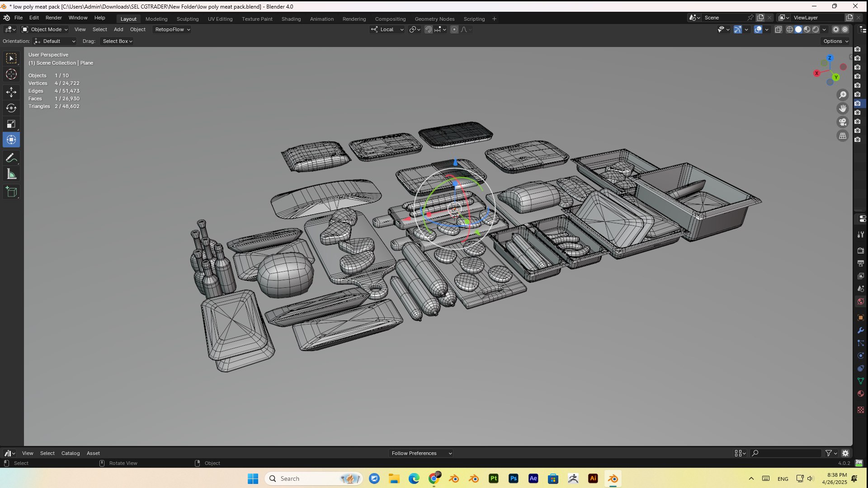
Task: Switch to the Sculpting workspace tab
Action: (x=188, y=19)
